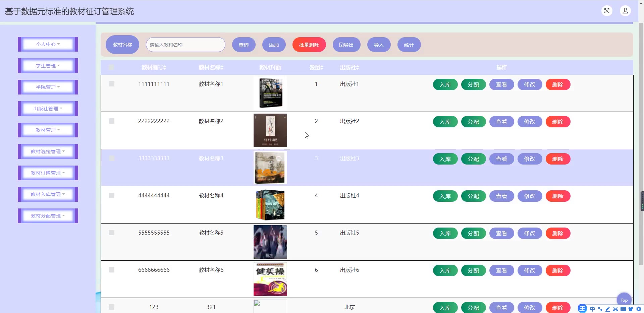This screenshot has height=313, width=644.
Task: Open the handwriting pen tool in IME bar
Action: (x=608, y=309)
